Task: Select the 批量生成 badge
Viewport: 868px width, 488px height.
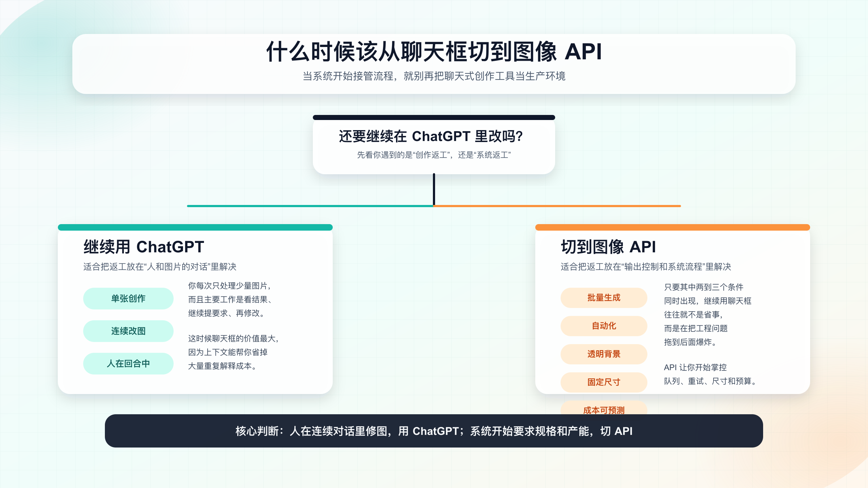Action: pos(604,298)
